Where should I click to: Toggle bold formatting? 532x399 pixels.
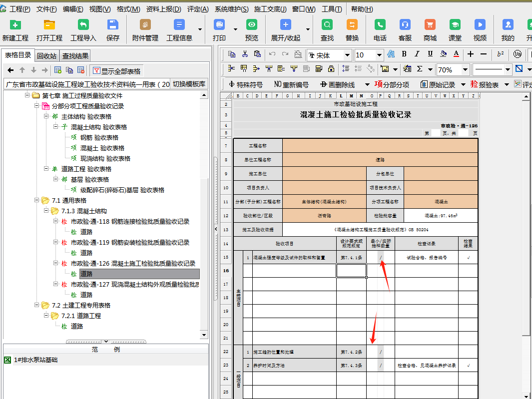pyautogui.click(x=404, y=54)
